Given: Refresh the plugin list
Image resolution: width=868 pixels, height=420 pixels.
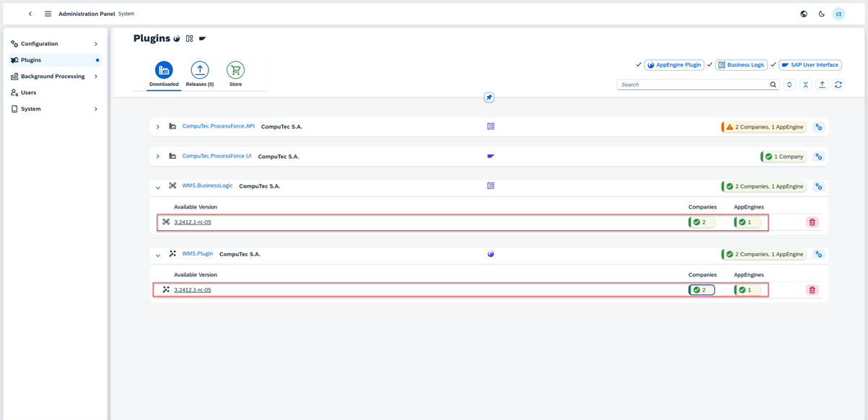Looking at the screenshot, I should point(838,84).
